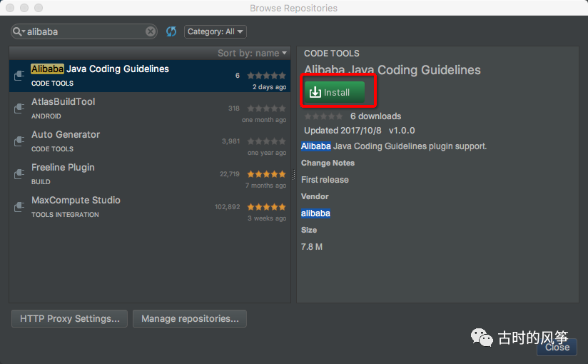The image size is (588, 364).
Task: Clear the alibaba search text
Action: 151,31
